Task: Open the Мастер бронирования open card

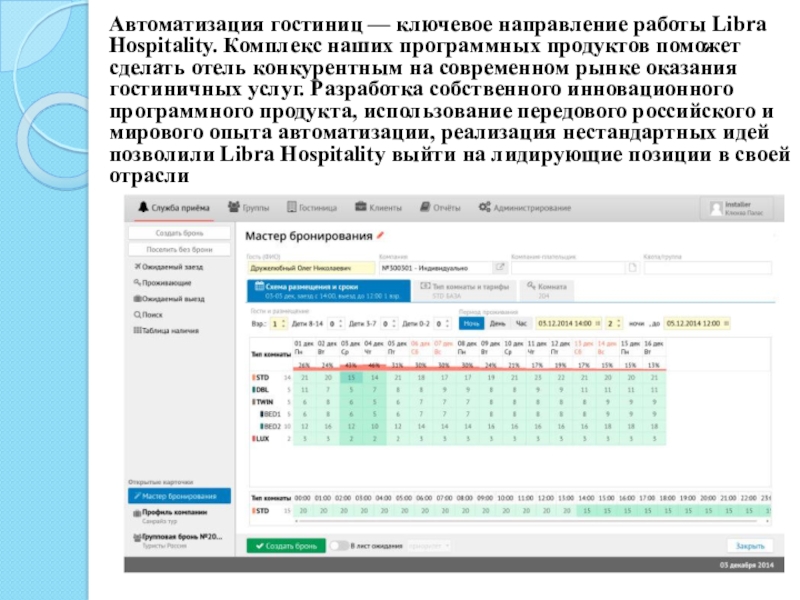Action: [179, 496]
